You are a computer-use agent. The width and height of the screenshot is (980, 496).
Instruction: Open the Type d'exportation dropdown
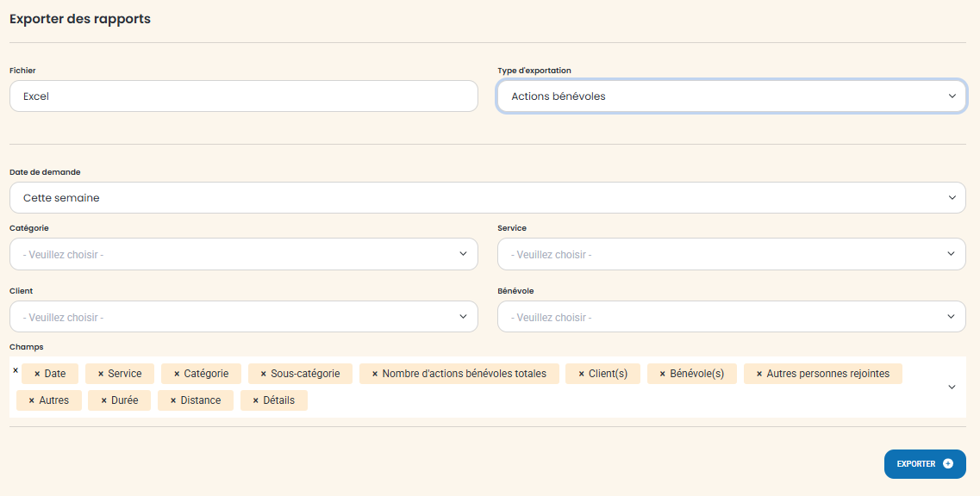pos(731,96)
